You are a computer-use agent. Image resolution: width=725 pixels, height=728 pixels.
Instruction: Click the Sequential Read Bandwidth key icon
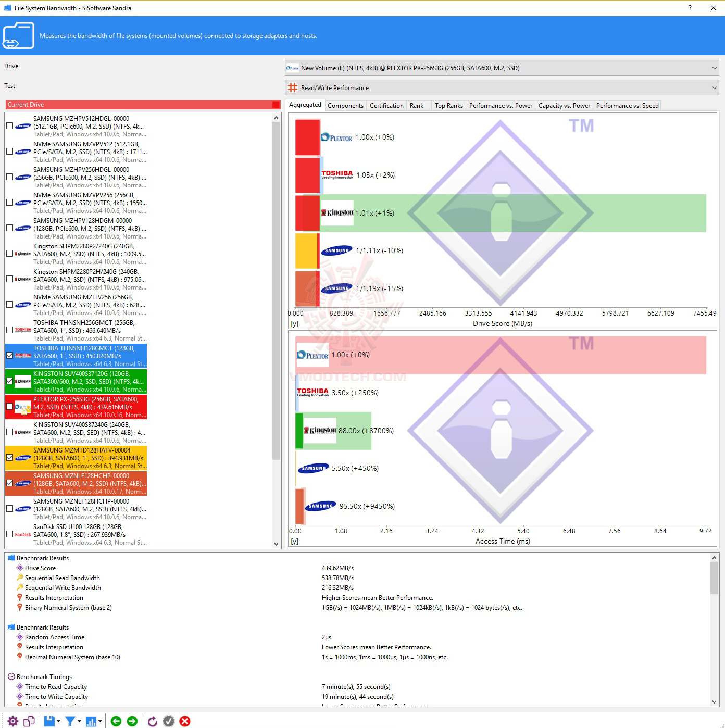click(20, 578)
